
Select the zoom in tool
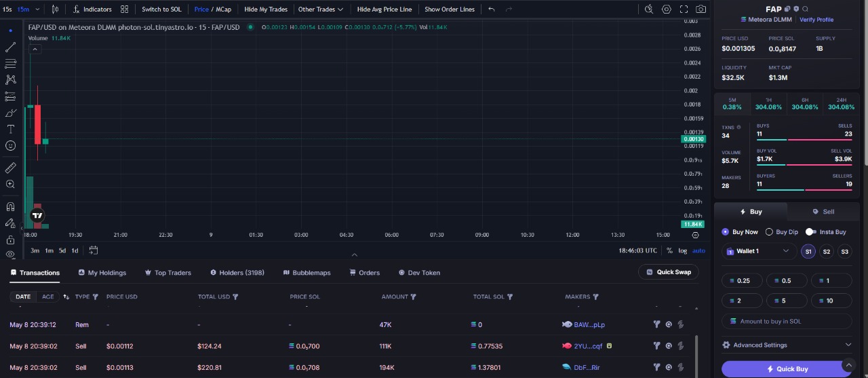pos(10,184)
